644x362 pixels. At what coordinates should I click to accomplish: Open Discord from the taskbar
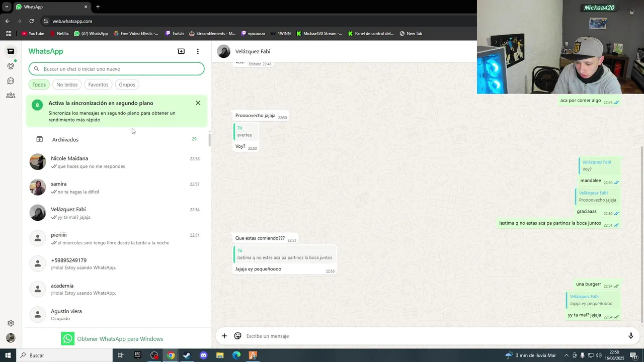coord(203,355)
